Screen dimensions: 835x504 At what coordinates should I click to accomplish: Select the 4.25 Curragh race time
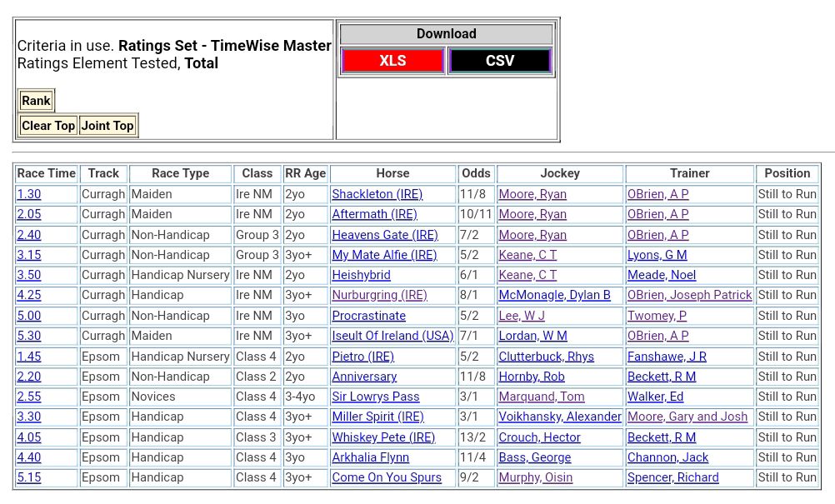tap(28, 295)
